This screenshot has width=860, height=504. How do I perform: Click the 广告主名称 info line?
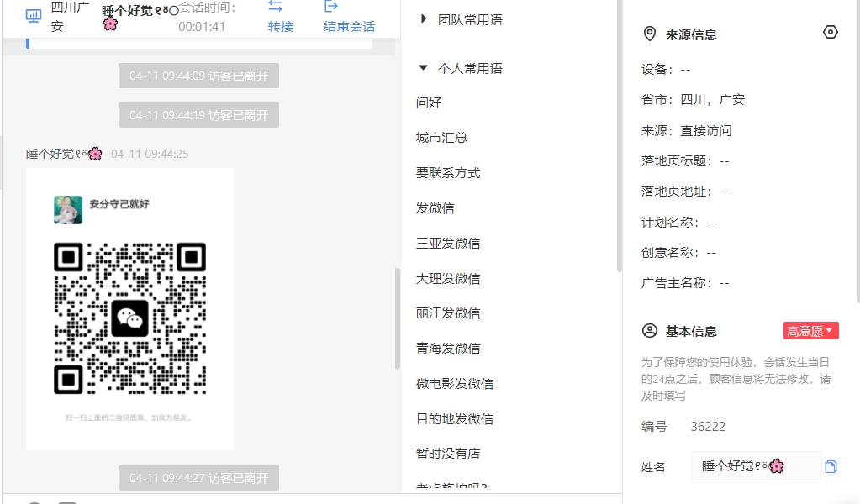[x=686, y=283]
